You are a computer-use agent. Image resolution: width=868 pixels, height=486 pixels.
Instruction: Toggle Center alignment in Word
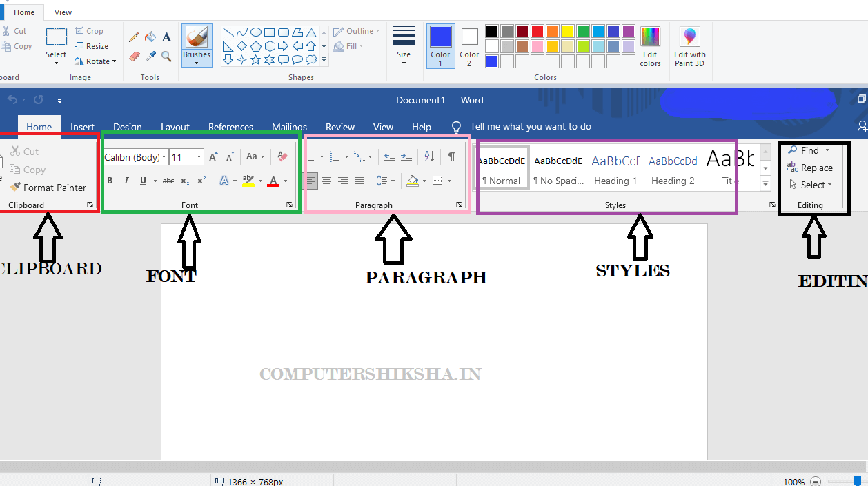(x=326, y=181)
